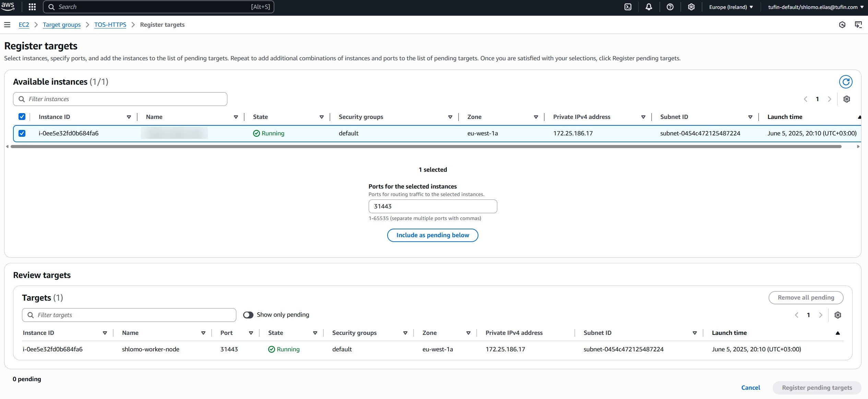The height and width of the screenshot is (399, 868).
Task: Click the Cancel link
Action: click(x=750, y=388)
